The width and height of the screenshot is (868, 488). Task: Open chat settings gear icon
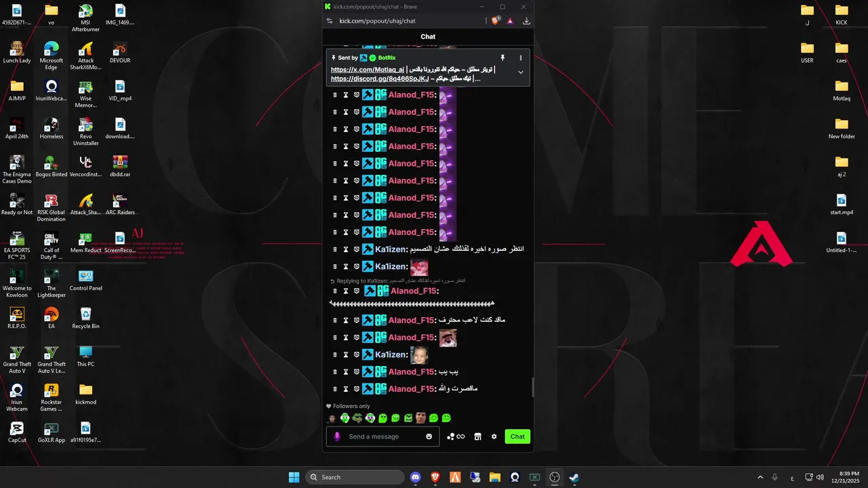coord(494,436)
